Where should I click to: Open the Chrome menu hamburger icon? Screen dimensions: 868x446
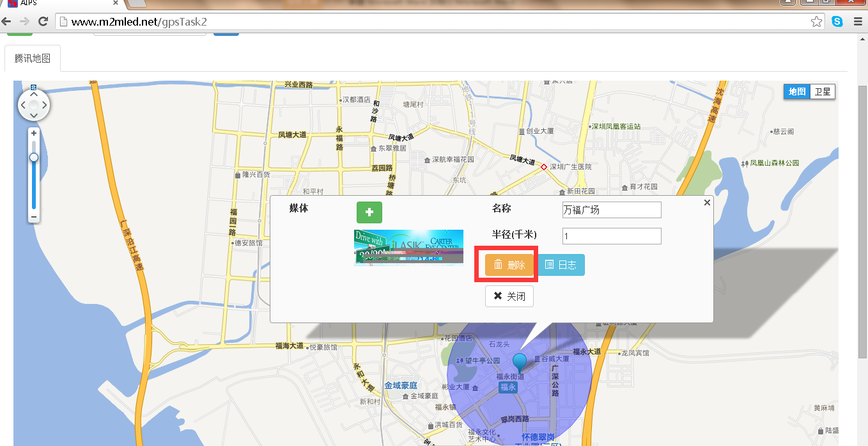(x=857, y=22)
